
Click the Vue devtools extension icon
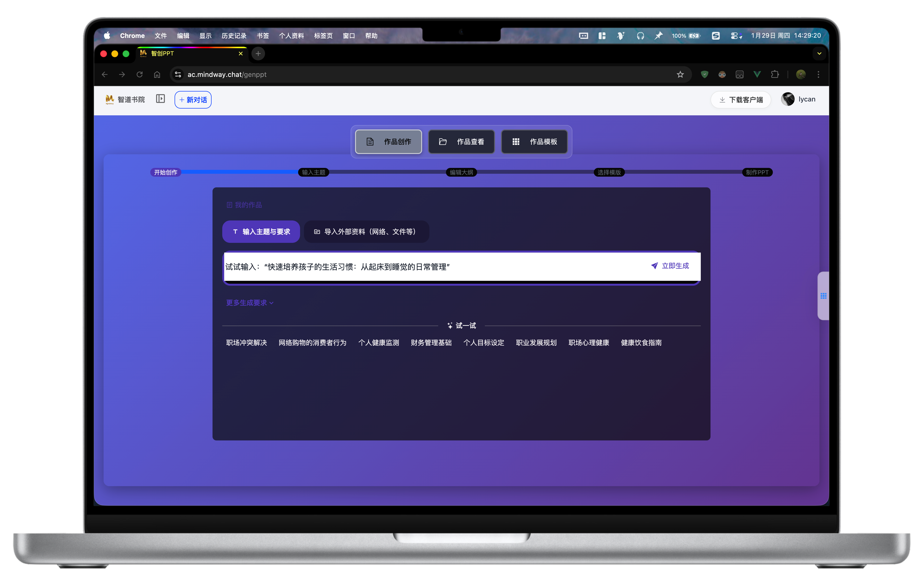click(x=757, y=74)
